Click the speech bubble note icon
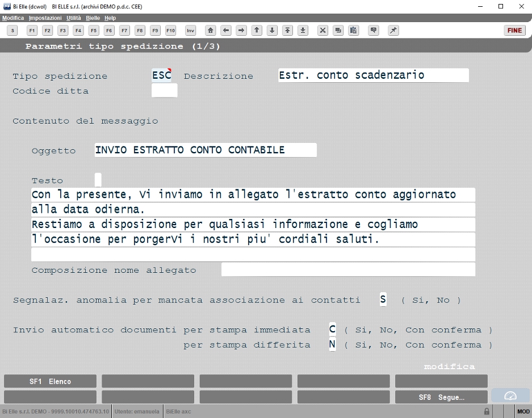532x418 pixels. tap(374, 31)
